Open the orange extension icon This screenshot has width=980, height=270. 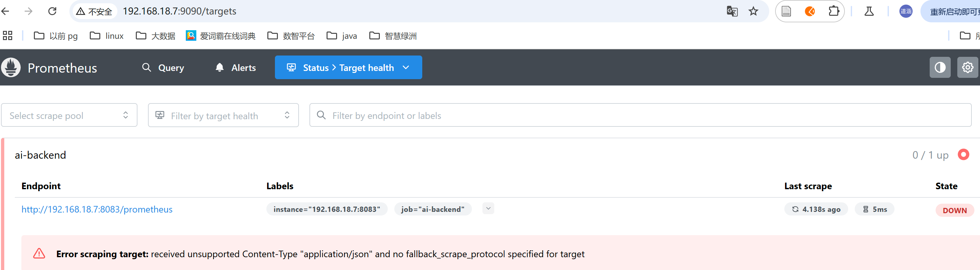(810, 11)
